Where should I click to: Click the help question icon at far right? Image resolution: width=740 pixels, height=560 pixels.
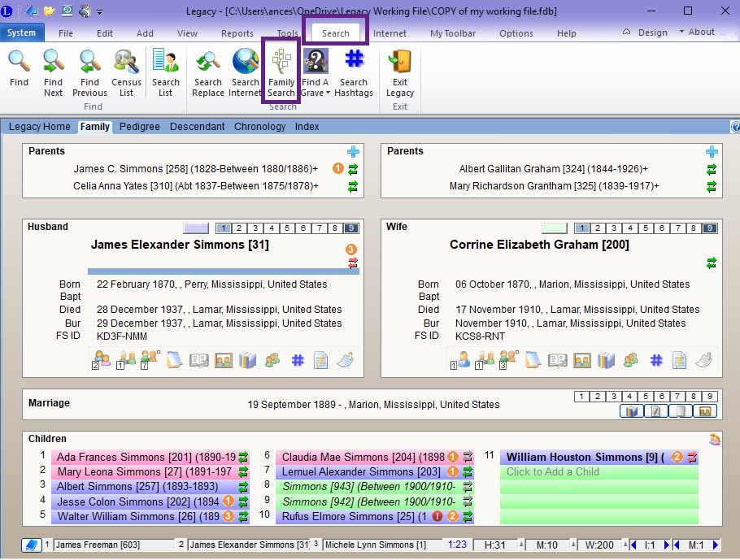735,127
